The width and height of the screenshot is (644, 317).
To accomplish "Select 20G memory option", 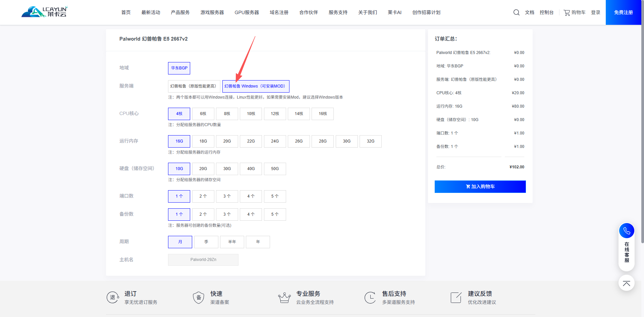I will [x=227, y=141].
